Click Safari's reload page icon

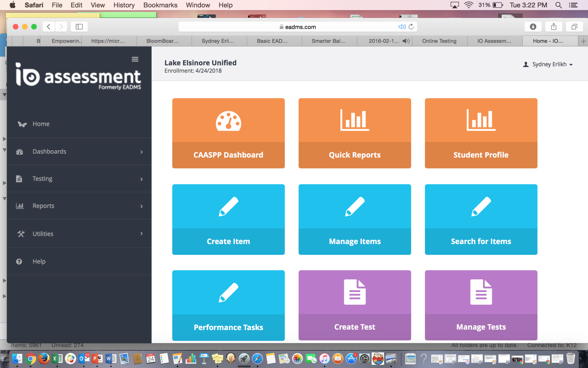coord(411,27)
